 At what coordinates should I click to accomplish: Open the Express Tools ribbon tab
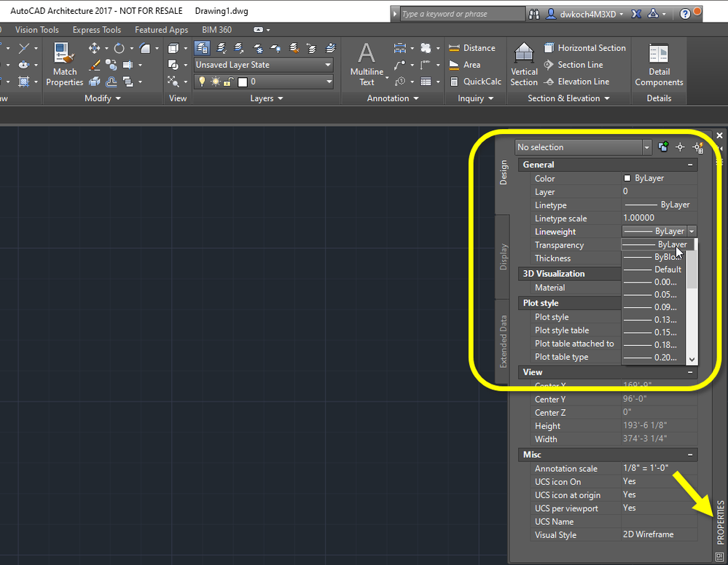[97, 30]
